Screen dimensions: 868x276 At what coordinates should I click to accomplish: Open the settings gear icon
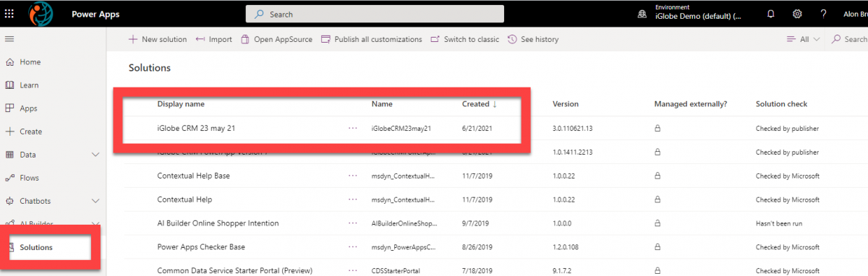797,14
